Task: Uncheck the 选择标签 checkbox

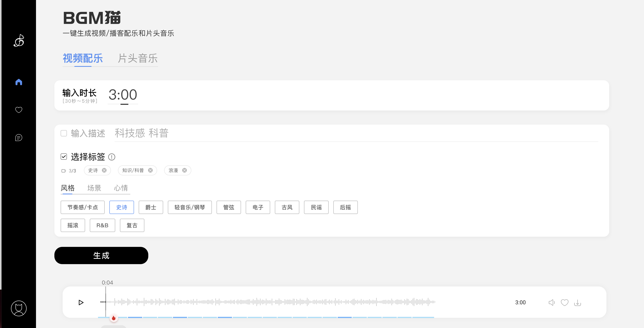Action: pyautogui.click(x=64, y=157)
